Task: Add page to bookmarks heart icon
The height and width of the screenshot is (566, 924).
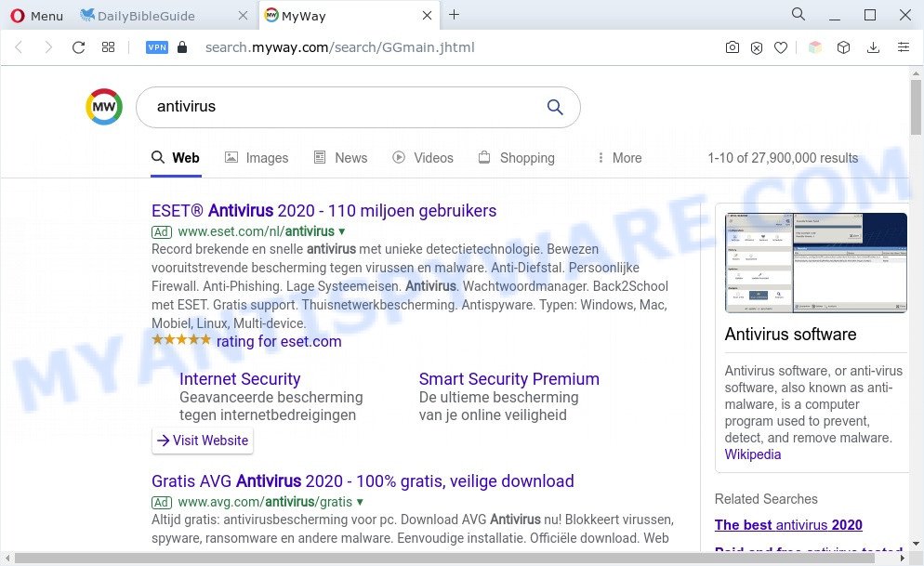Action: pos(781,47)
